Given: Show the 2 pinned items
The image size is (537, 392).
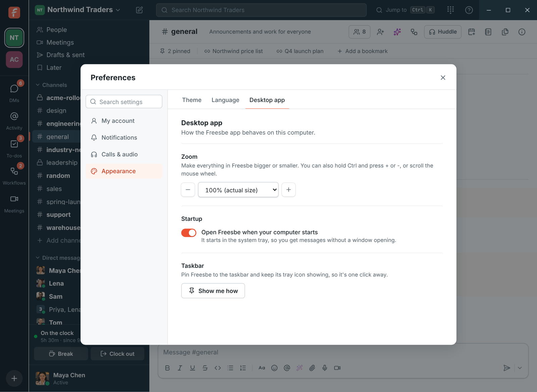Looking at the screenshot, I should [175, 51].
